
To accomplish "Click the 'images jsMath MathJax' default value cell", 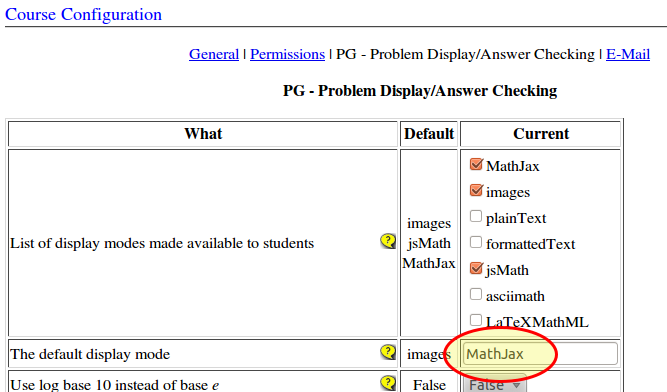I will pyautogui.click(x=429, y=243).
